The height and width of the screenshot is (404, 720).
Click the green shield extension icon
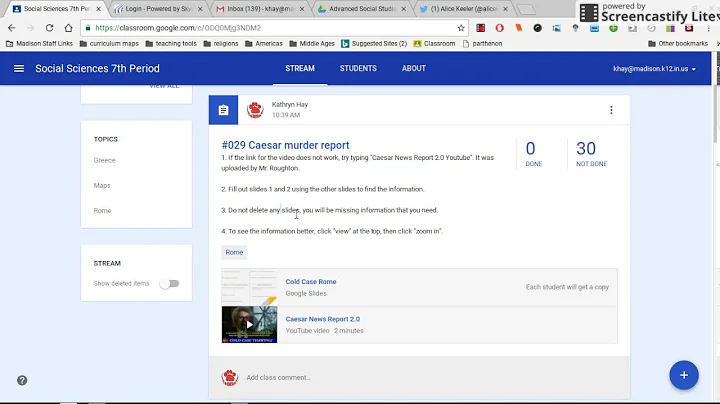(x=613, y=28)
